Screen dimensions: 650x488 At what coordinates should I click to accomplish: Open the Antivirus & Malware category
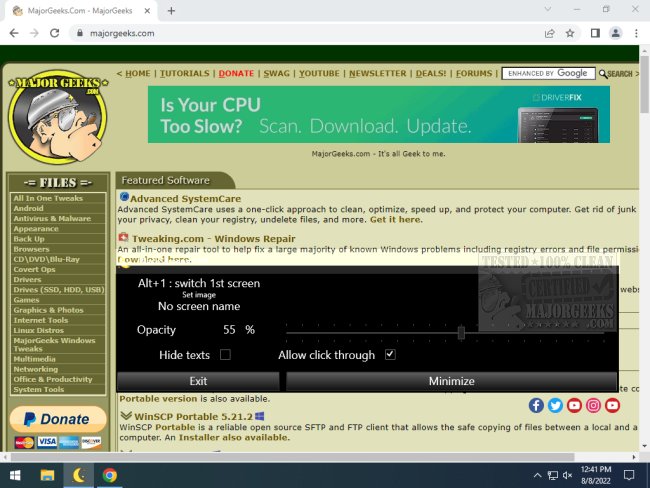coord(52,219)
